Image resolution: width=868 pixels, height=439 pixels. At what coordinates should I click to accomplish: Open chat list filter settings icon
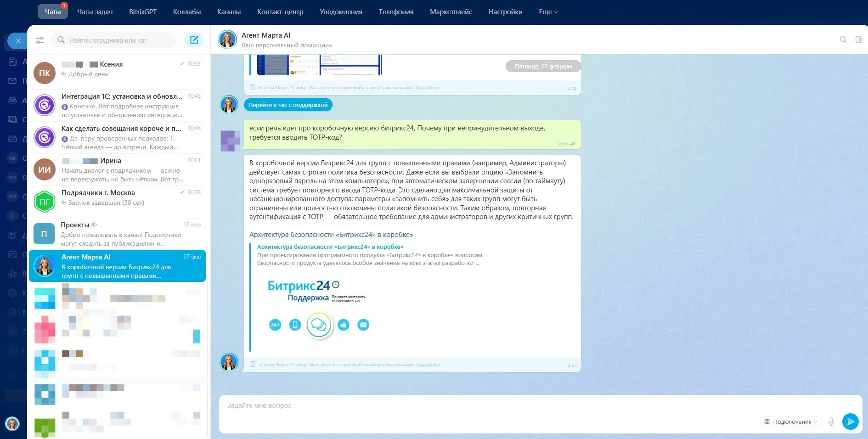point(40,40)
